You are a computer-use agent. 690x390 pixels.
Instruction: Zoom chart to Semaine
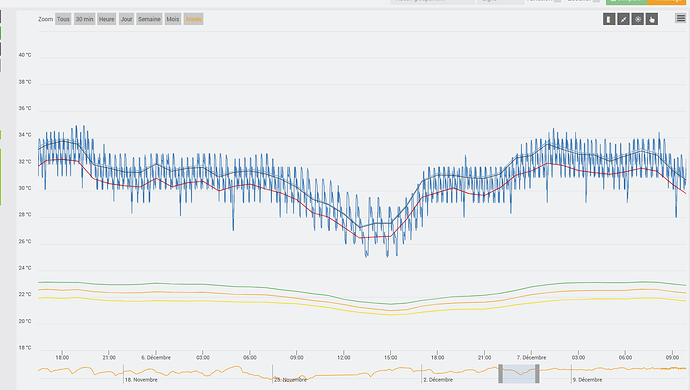[x=149, y=19]
